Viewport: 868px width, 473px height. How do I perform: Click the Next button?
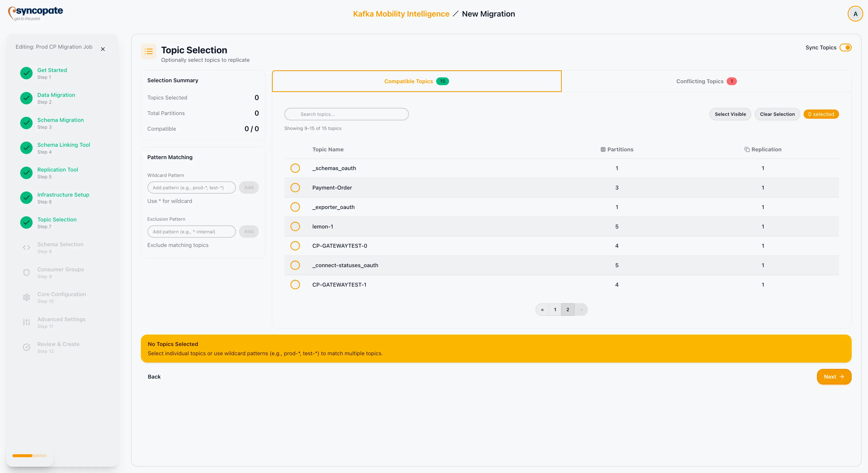coord(834,377)
